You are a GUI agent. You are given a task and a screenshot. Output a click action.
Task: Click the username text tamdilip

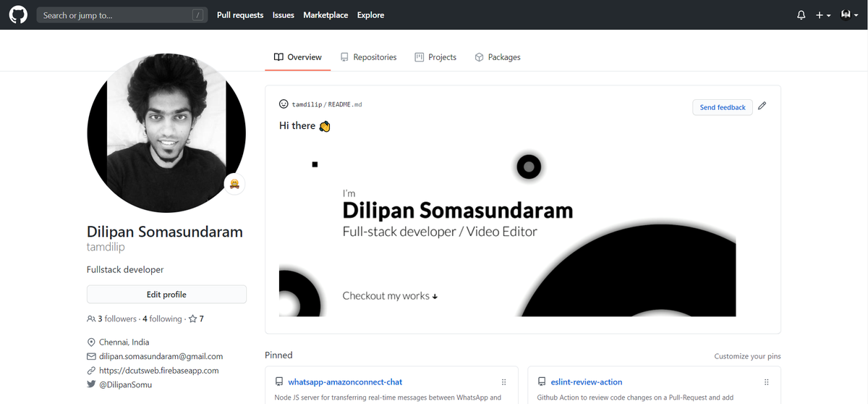pos(106,247)
